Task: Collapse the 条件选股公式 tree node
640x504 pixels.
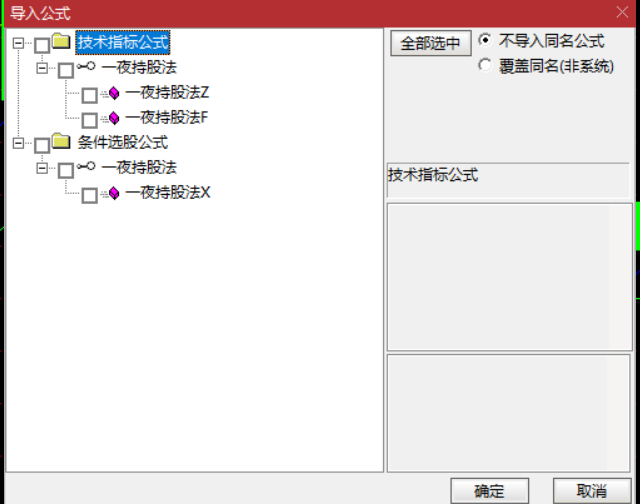Action: pos(18,143)
